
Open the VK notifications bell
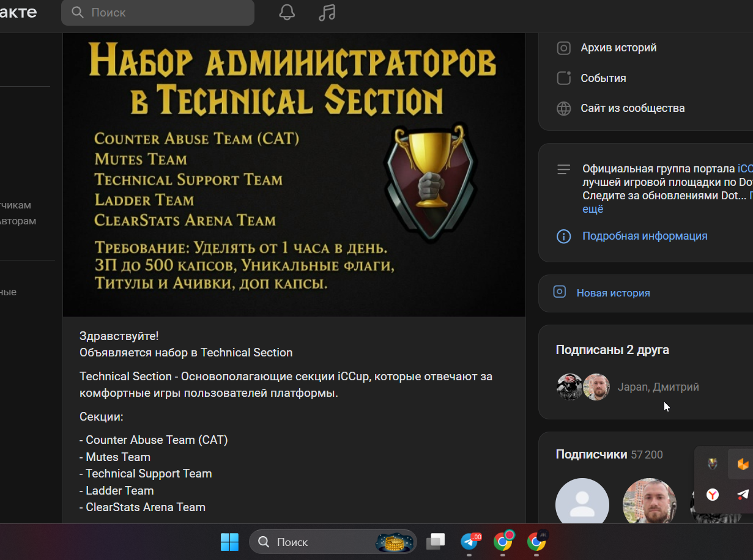tap(287, 12)
